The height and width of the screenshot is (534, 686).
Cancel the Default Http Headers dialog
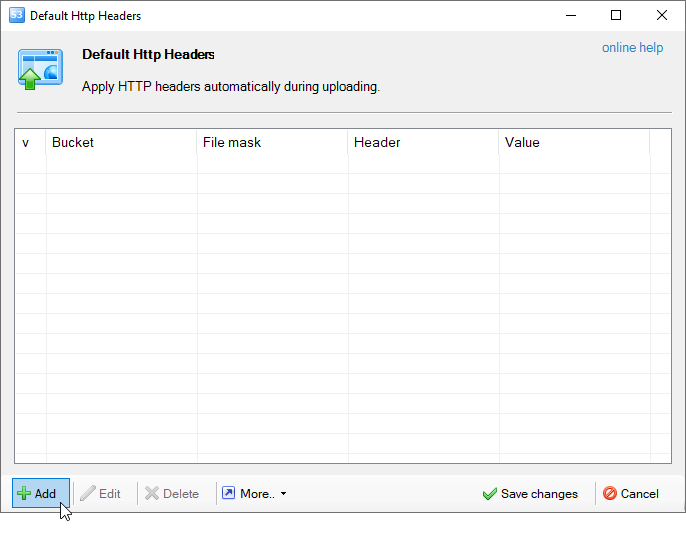[x=630, y=493]
